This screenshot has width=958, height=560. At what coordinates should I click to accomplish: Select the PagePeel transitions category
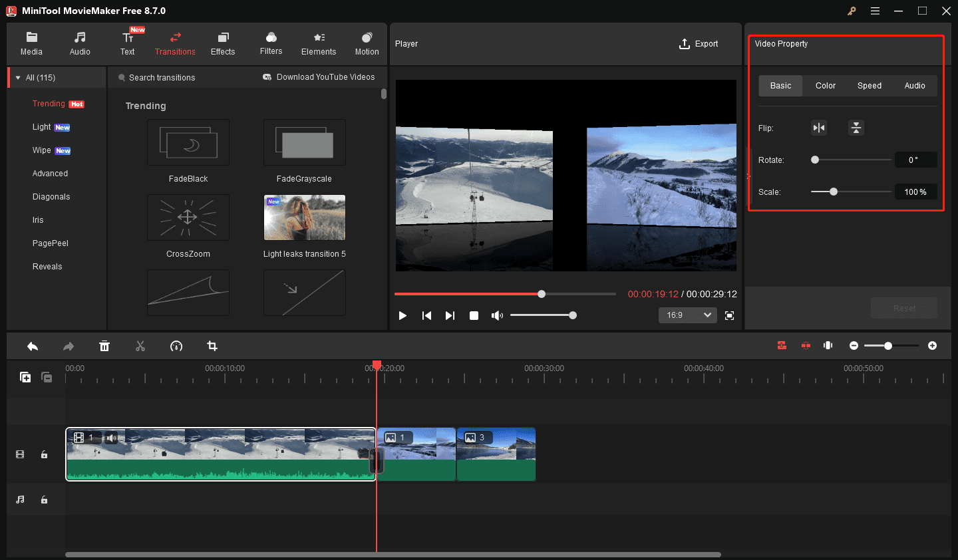coord(51,243)
